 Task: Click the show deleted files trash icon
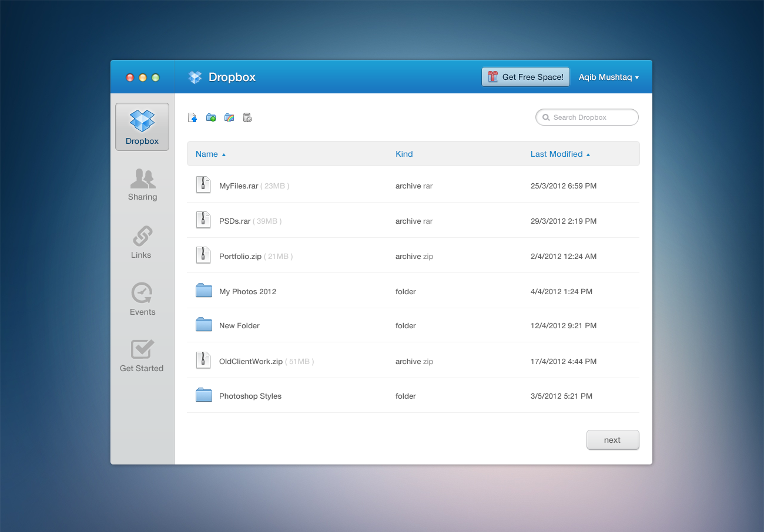(247, 117)
